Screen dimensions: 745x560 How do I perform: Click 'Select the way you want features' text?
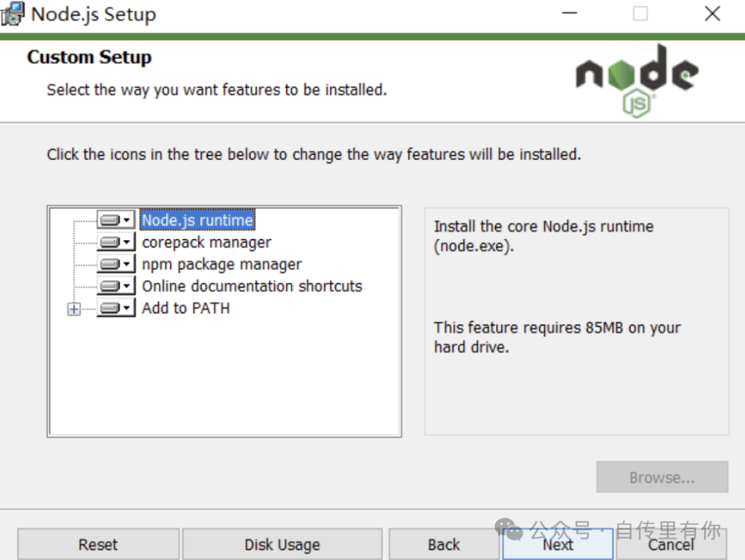(217, 90)
